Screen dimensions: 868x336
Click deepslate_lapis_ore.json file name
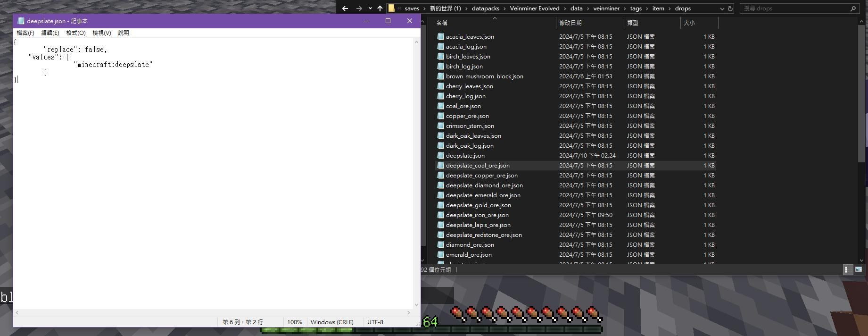click(x=478, y=225)
